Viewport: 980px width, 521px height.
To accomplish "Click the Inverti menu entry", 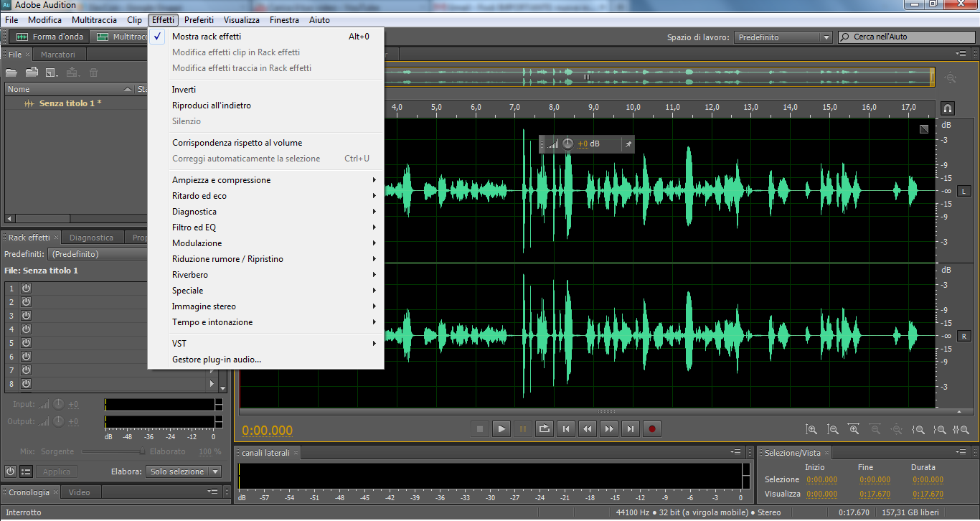I will 266,90.
